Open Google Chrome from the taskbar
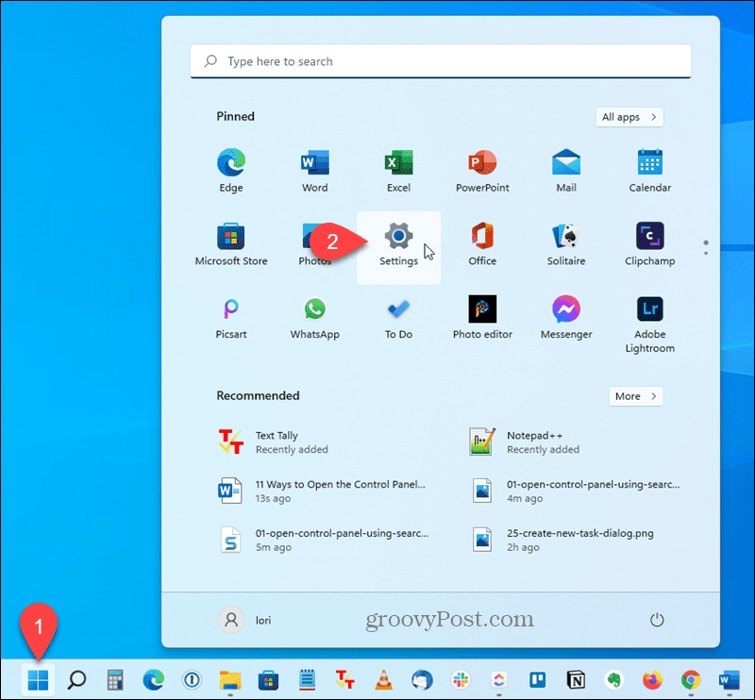 click(x=691, y=680)
